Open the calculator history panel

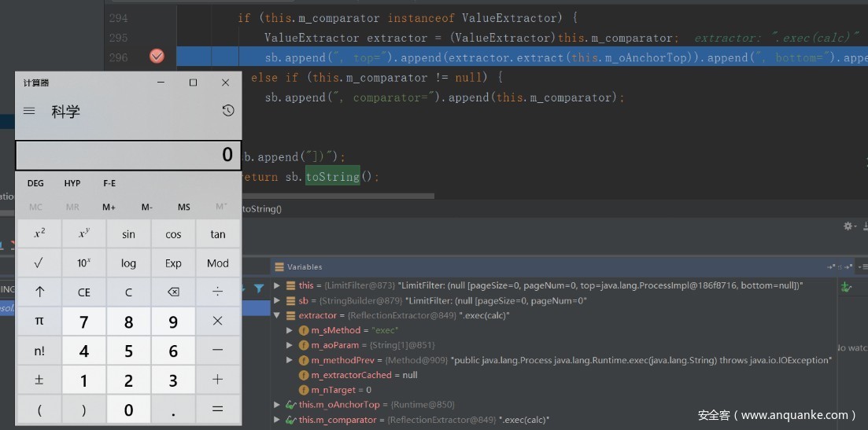tap(227, 111)
